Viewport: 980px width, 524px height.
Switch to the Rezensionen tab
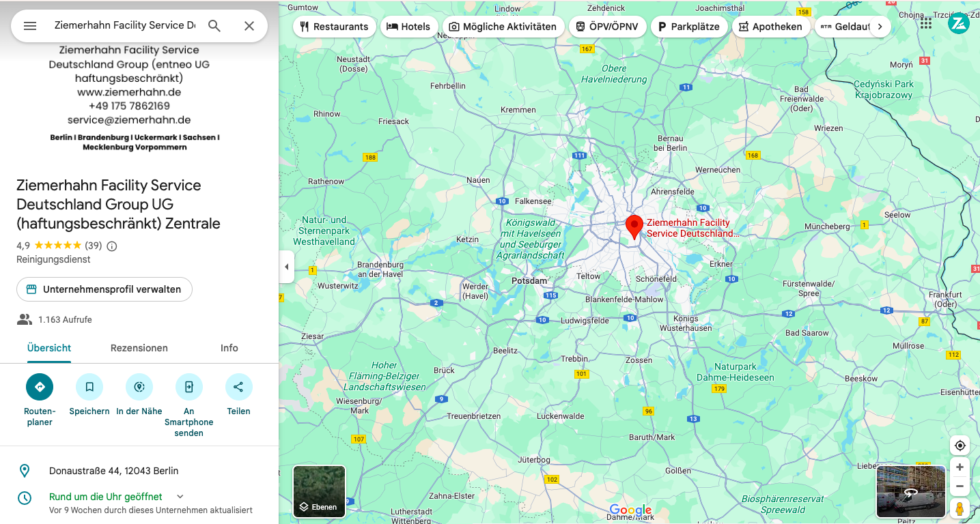click(139, 348)
